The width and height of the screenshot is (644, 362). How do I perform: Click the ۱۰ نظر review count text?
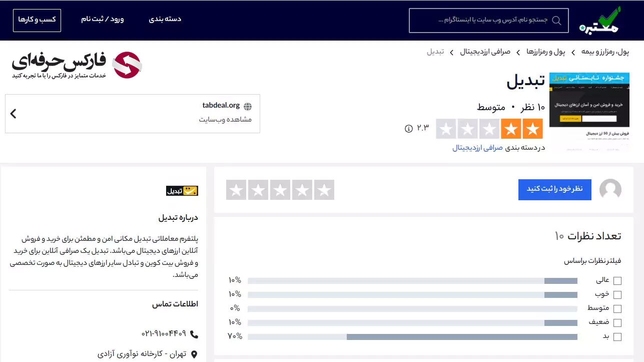pos(533,107)
